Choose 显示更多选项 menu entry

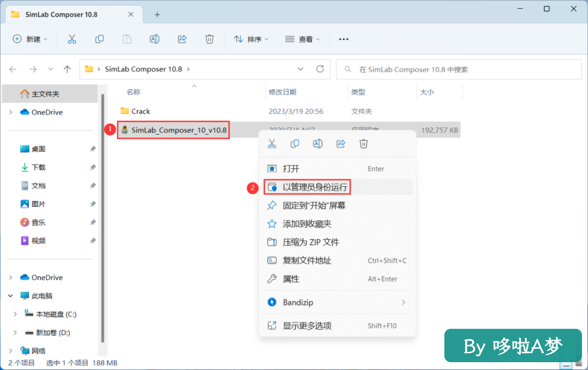click(x=337, y=326)
